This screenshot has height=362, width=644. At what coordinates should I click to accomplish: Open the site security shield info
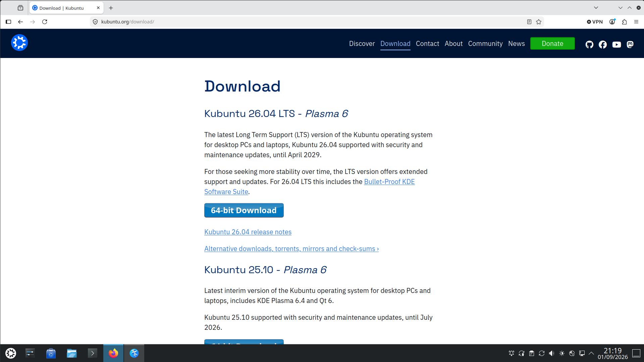tap(95, 22)
